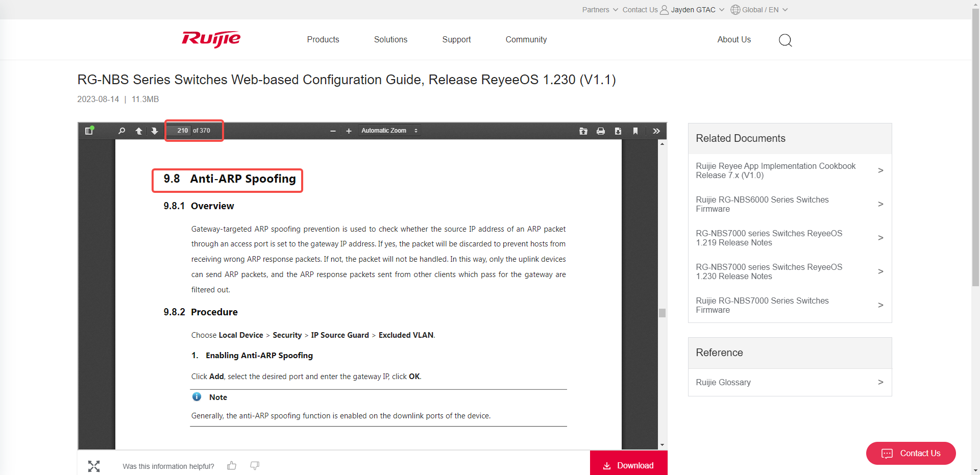This screenshot has width=980, height=475.
Task: Click the Related Documents header
Action: 740,138
